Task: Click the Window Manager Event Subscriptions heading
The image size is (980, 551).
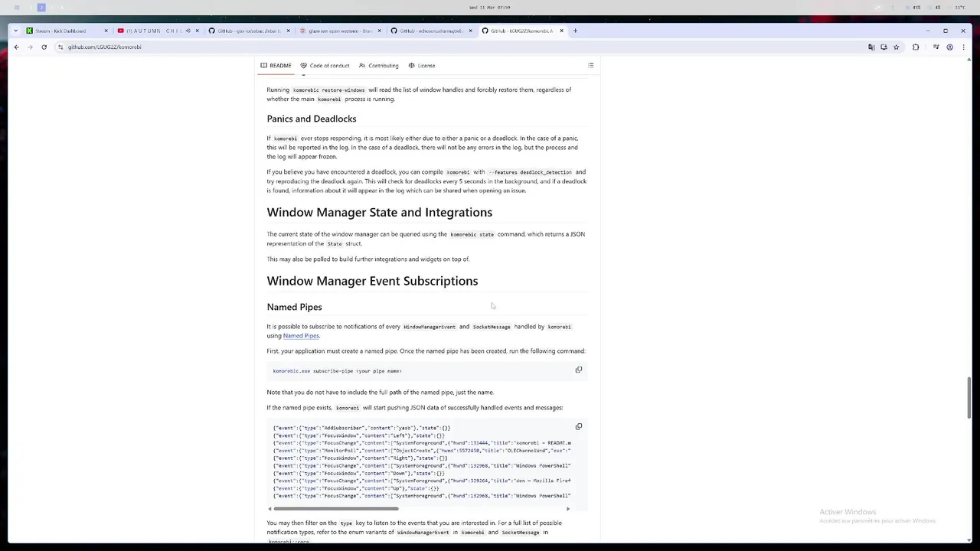Action: 372,281
